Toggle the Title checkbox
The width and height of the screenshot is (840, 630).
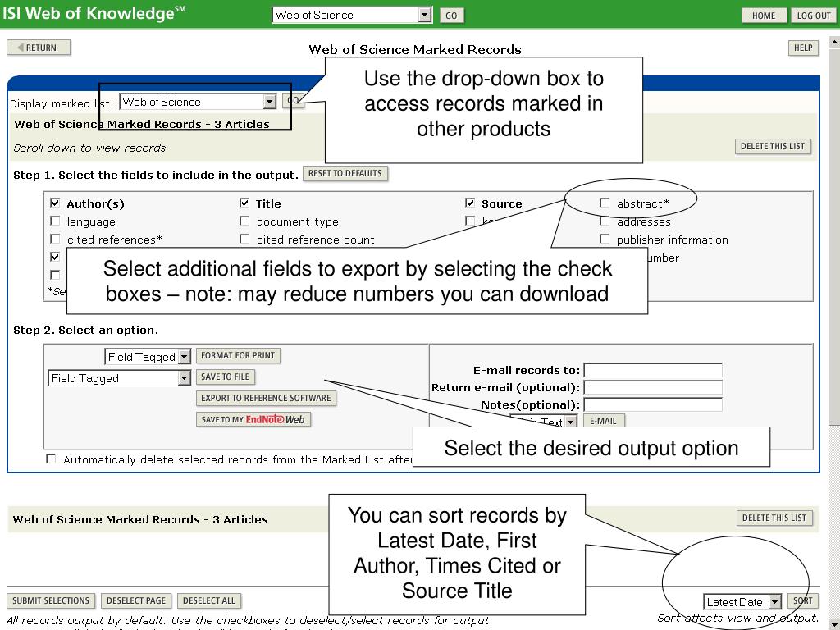[x=244, y=203]
